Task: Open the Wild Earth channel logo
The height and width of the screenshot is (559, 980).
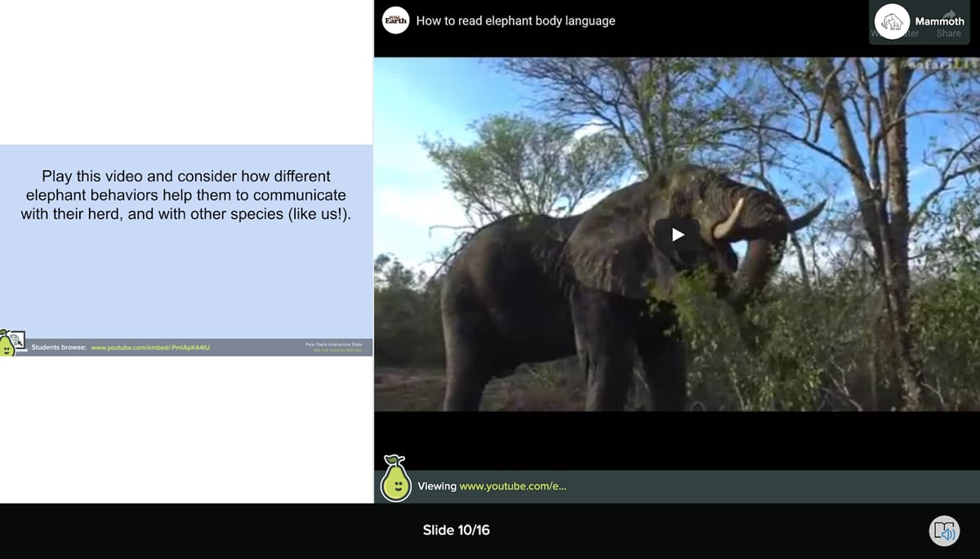Action: pyautogui.click(x=395, y=20)
